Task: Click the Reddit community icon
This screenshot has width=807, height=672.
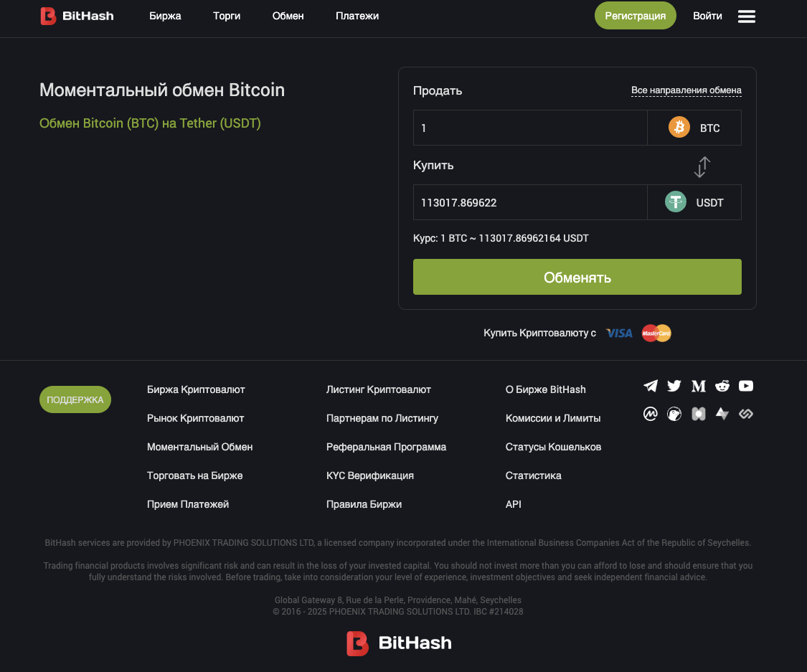Action: click(722, 386)
